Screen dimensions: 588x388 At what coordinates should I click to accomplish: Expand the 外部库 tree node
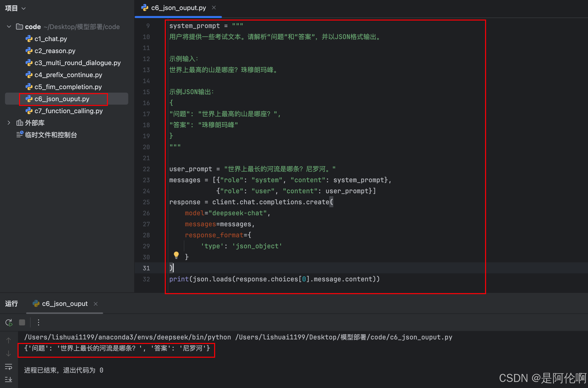[9, 123]
